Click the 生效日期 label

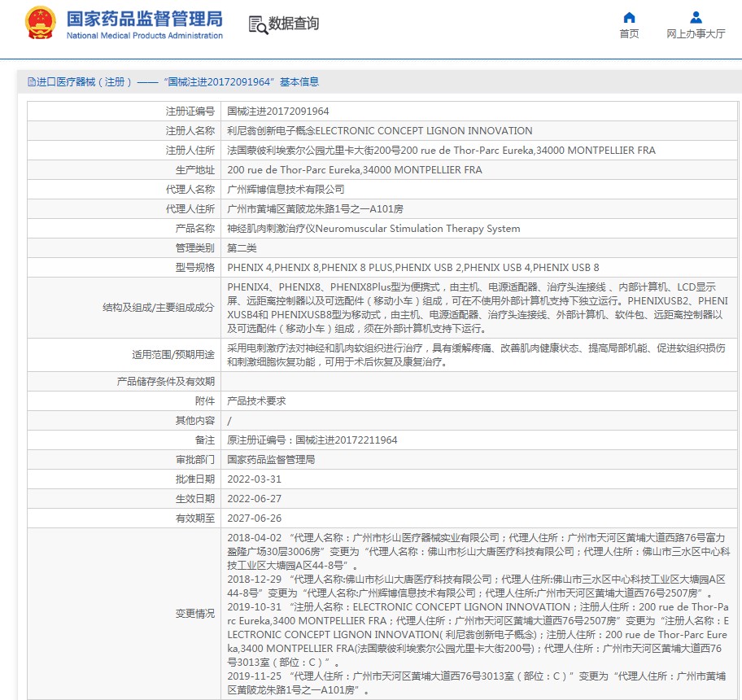(195, 499)
